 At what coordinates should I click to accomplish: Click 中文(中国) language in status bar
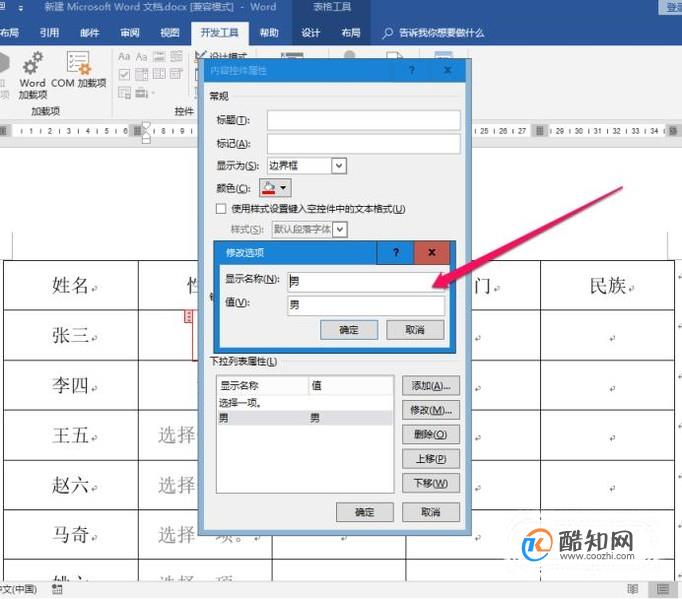coord(18,589)
